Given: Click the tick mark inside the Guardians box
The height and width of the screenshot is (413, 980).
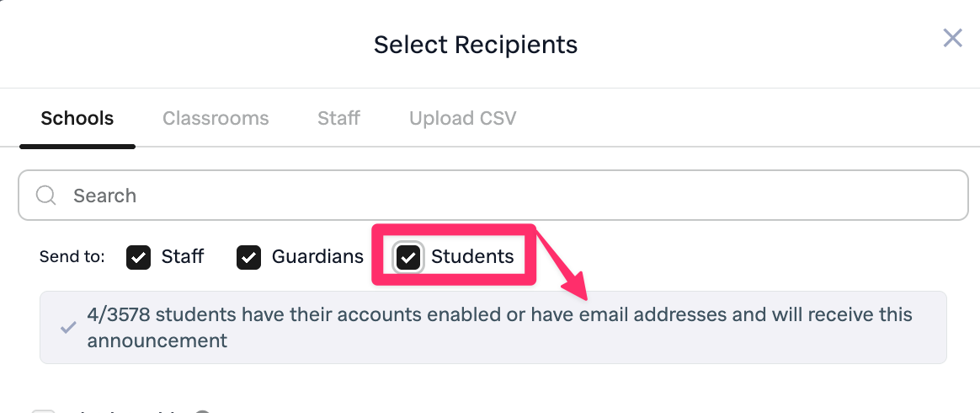Looking at the screenshot, I should pyautogui.click(x=248, y=258).
